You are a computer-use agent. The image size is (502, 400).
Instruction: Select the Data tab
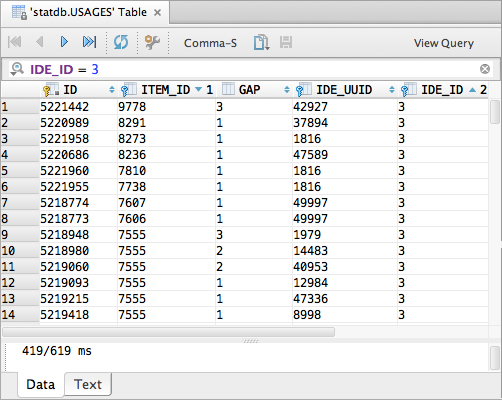(x=41, y=384)
